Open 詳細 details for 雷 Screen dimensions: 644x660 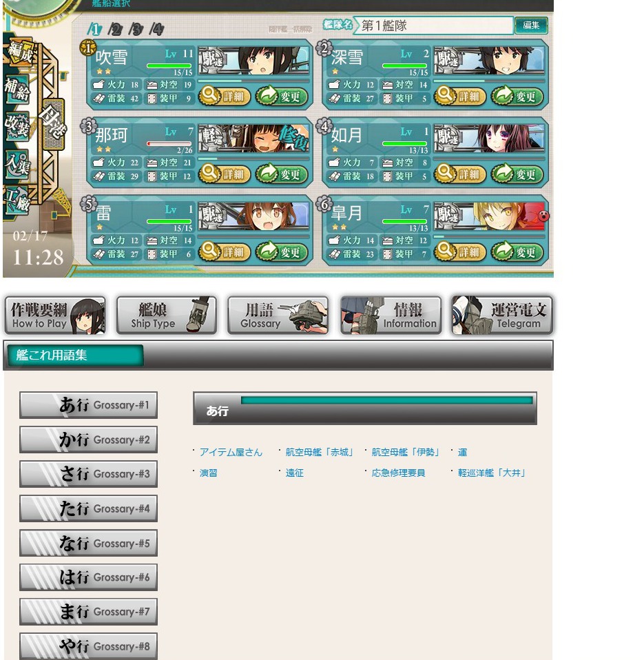[x=225, y=251]
